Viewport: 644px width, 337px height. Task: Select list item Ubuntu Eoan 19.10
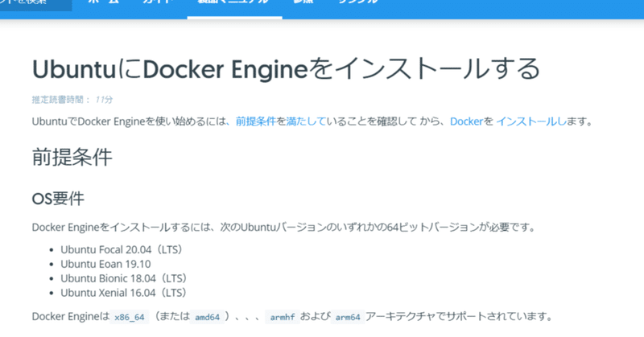105,264
